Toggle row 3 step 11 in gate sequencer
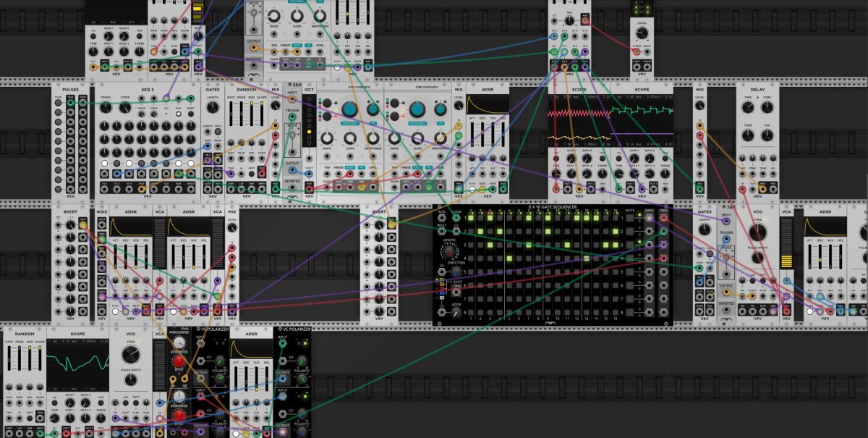Screen dimensions: 868x438 [567, 245]
